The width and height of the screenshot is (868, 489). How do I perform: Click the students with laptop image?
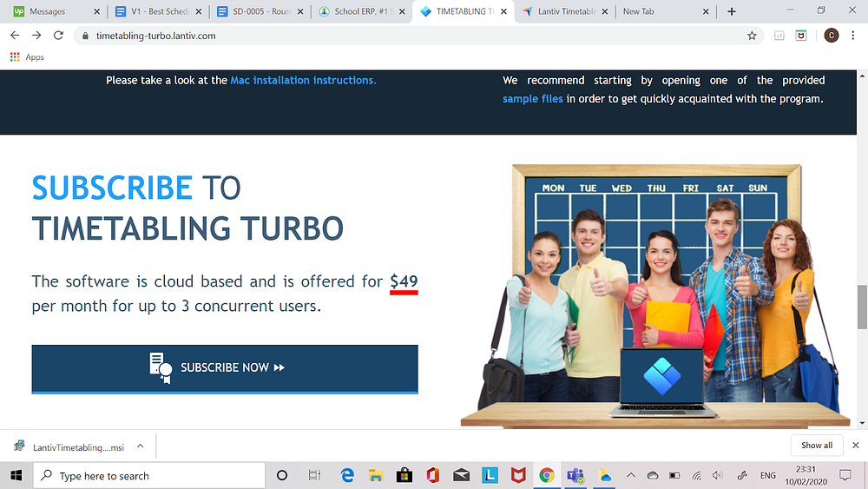(655, 295)
